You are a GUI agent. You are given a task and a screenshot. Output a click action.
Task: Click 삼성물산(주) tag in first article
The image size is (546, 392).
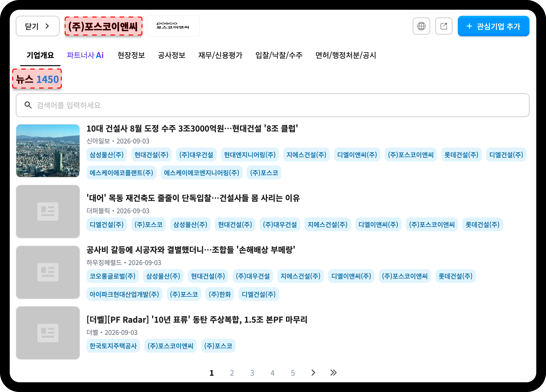point(107,155)
